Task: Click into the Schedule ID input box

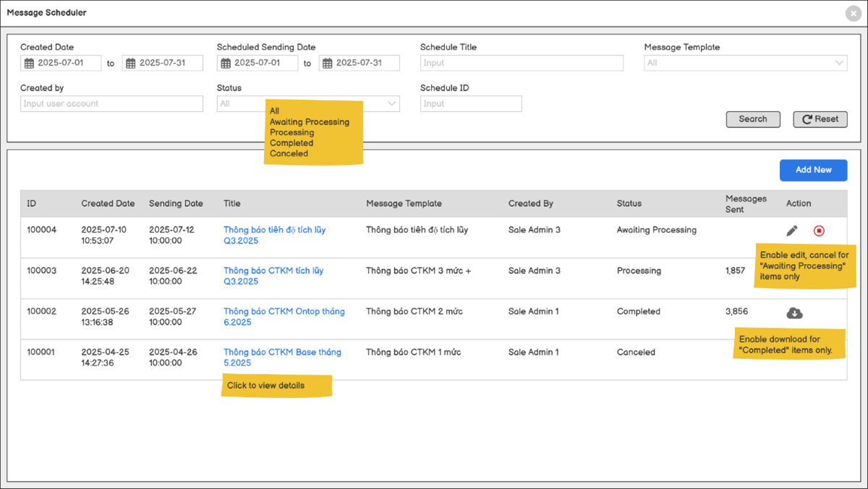Action: [470, 104]
